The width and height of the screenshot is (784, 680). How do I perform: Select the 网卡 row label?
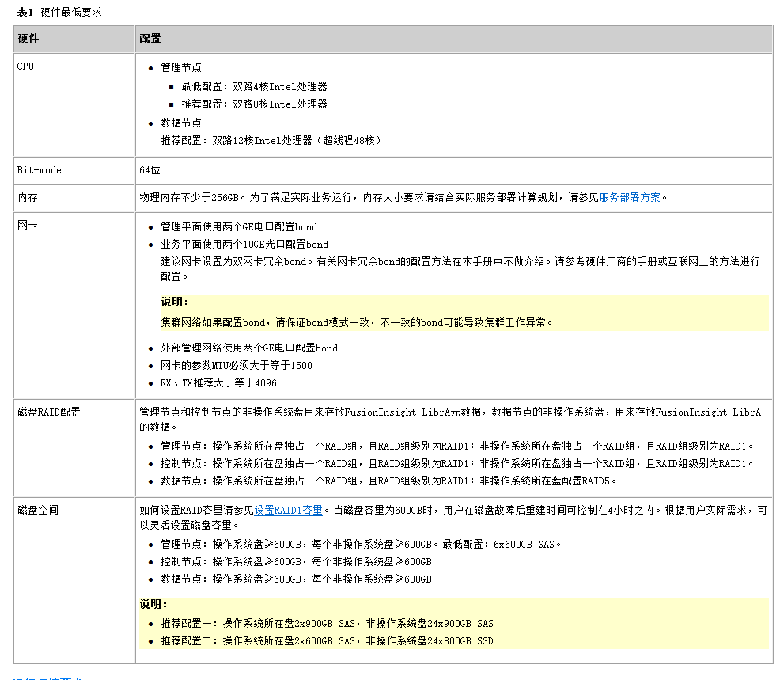click(28, 225)
